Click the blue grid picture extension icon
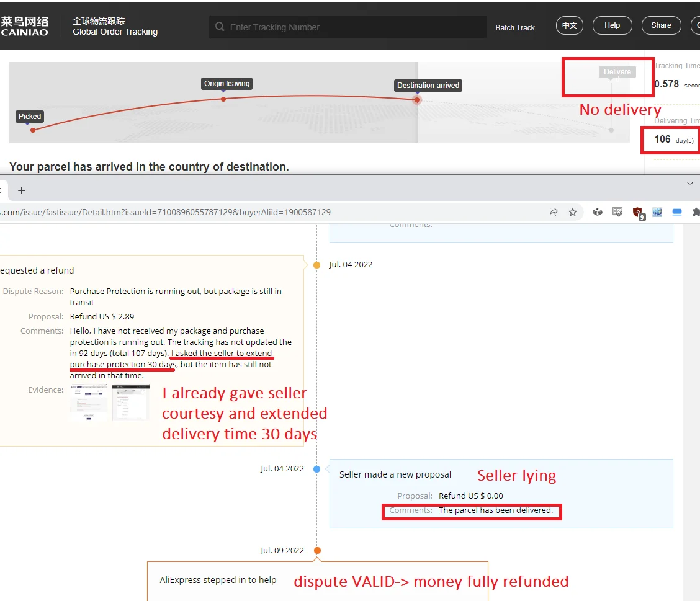 pos(657,212)
